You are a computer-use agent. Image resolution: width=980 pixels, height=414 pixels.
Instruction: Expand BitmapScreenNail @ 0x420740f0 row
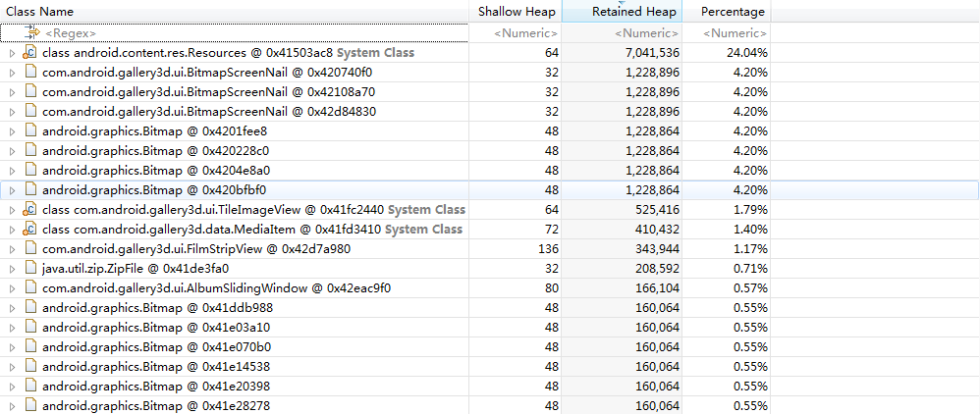tap(11, 73)
